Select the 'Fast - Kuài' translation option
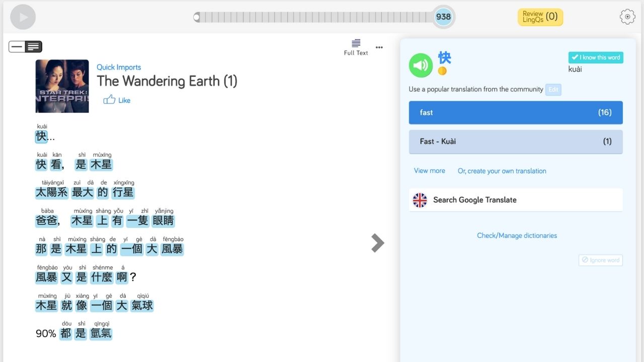The width and height of the screenshot is (644, 362). [515, 141]
